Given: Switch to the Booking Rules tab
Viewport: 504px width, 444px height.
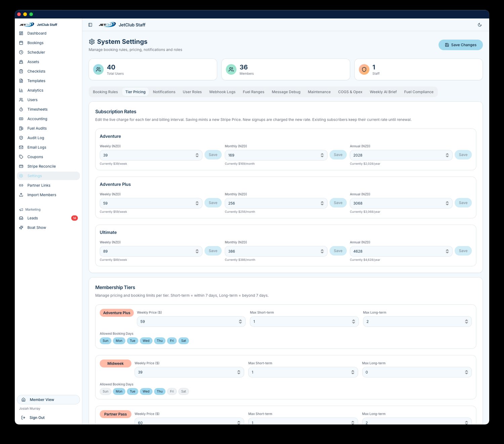Looking at the screenshot, I should [106, 92].
